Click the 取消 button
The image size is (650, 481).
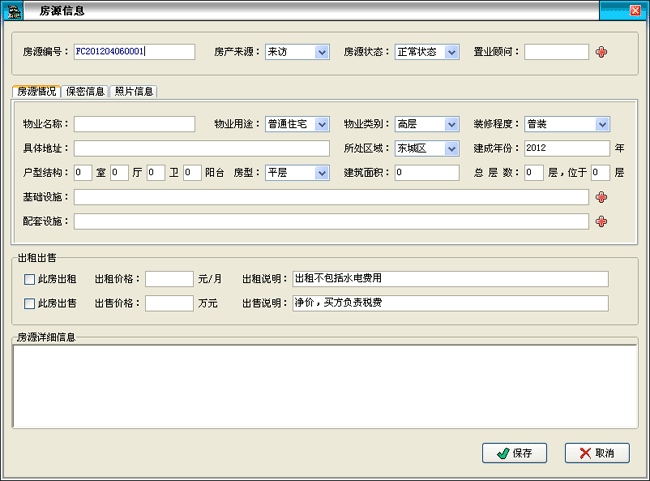(x=596, y=453)
